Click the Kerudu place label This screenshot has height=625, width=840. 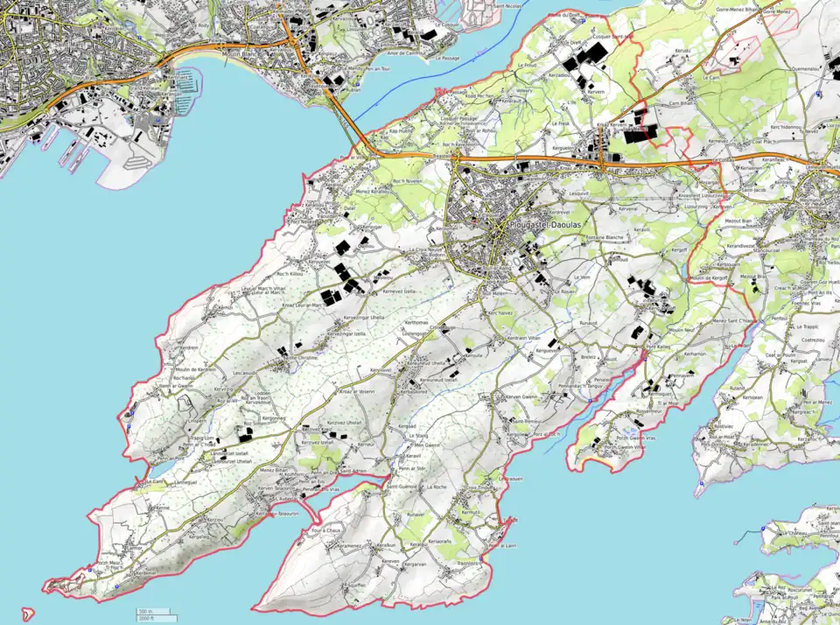[682, 51]
